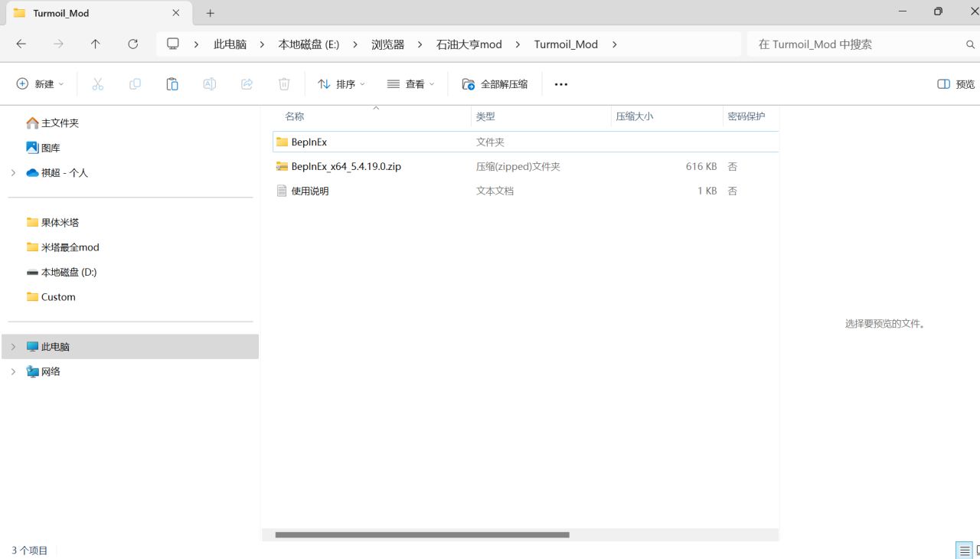Click the horizontal scrollbar thumb

[422, 535]
